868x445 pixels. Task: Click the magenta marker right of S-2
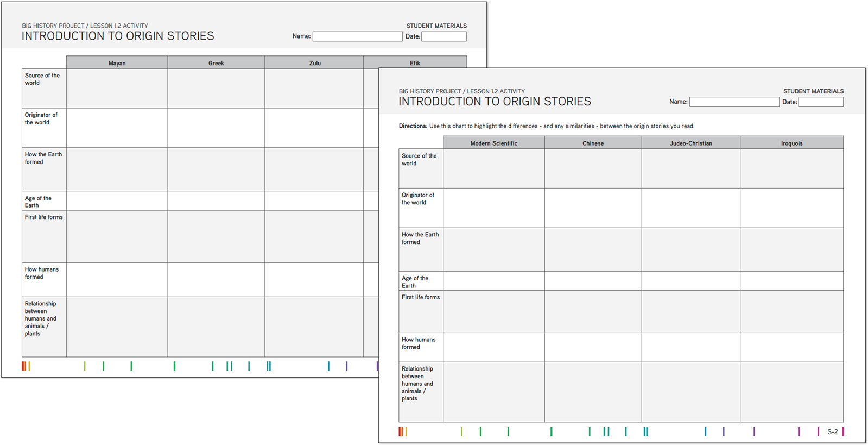pos(842,431)
